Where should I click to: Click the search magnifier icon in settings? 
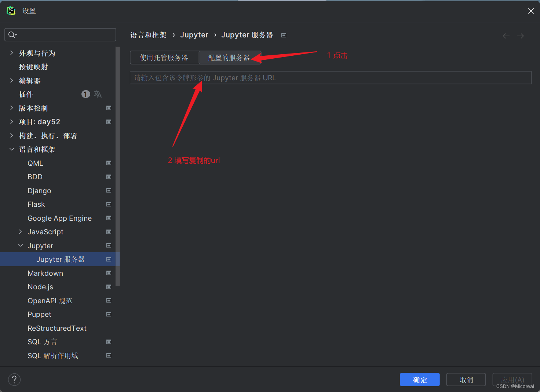point(12,34)
